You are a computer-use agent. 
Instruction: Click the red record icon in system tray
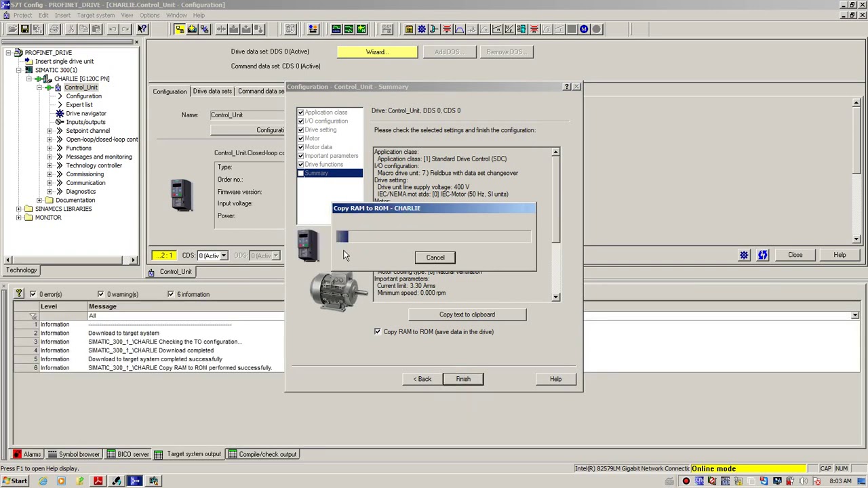686,481
